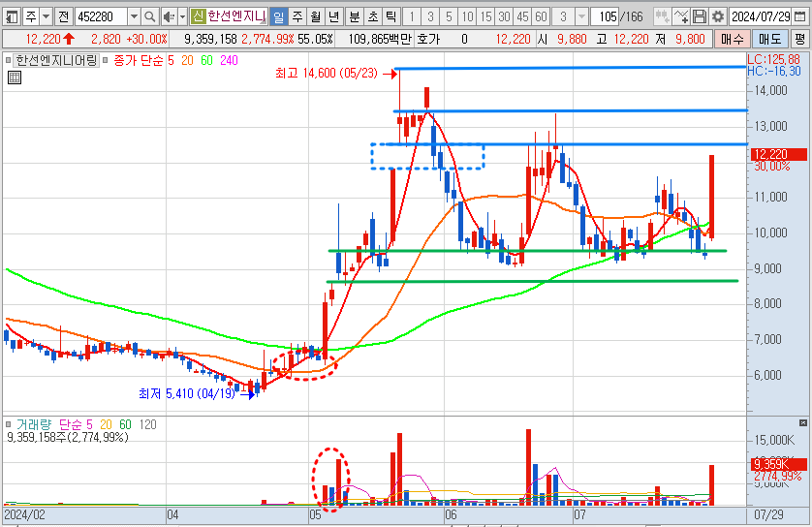This screenshot has height=527, width=812.
Task: Click the LC:125,88 indicator text
Action: point(773,59)
